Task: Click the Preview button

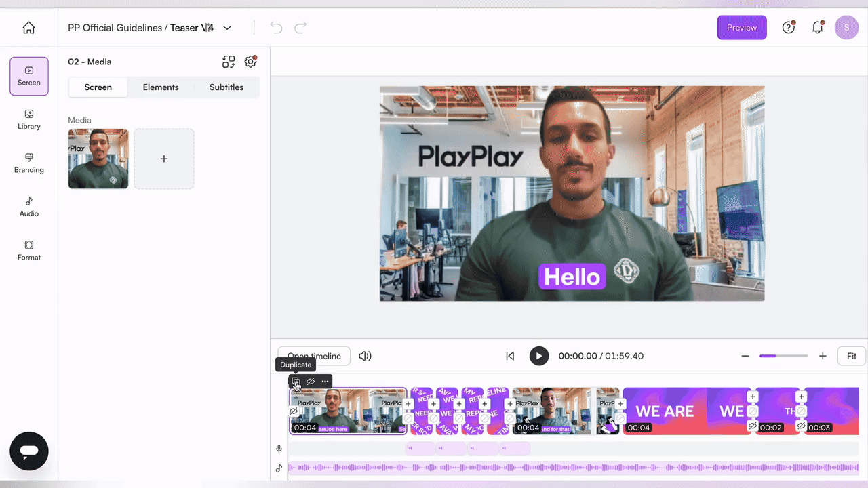Action: point(742,28)
